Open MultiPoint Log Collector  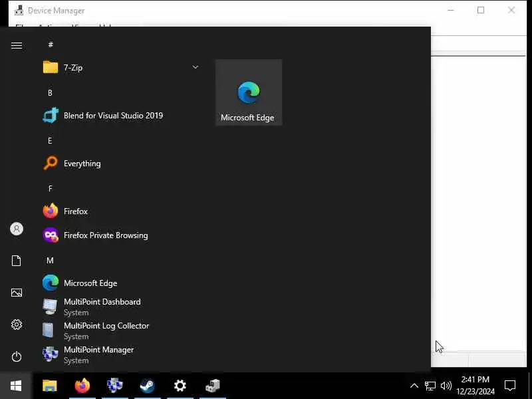tap(120, 331)
